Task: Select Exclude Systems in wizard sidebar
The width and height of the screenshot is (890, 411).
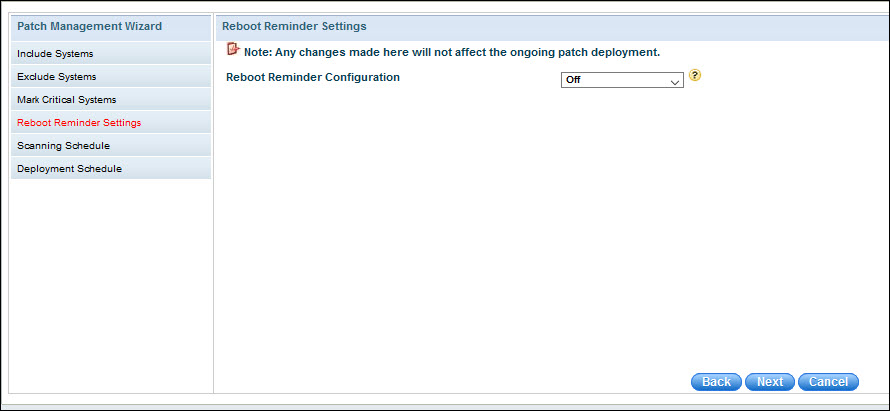Action: tap(57, 77)
